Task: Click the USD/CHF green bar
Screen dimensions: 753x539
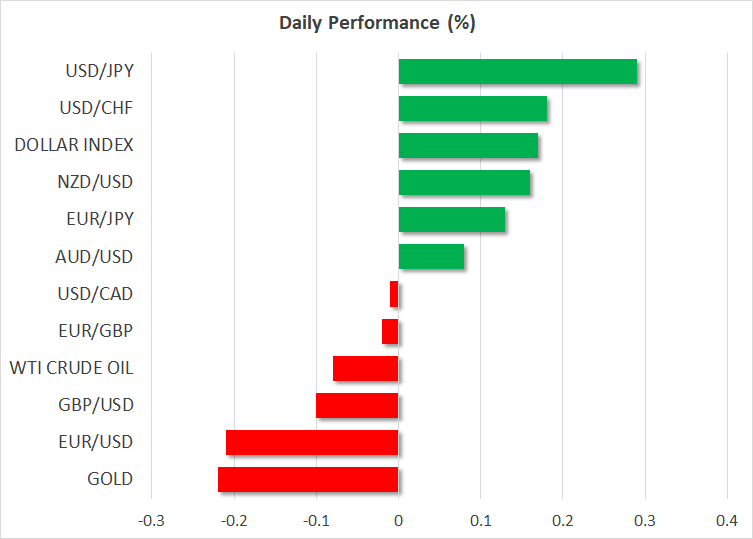Action: [472, 108]
